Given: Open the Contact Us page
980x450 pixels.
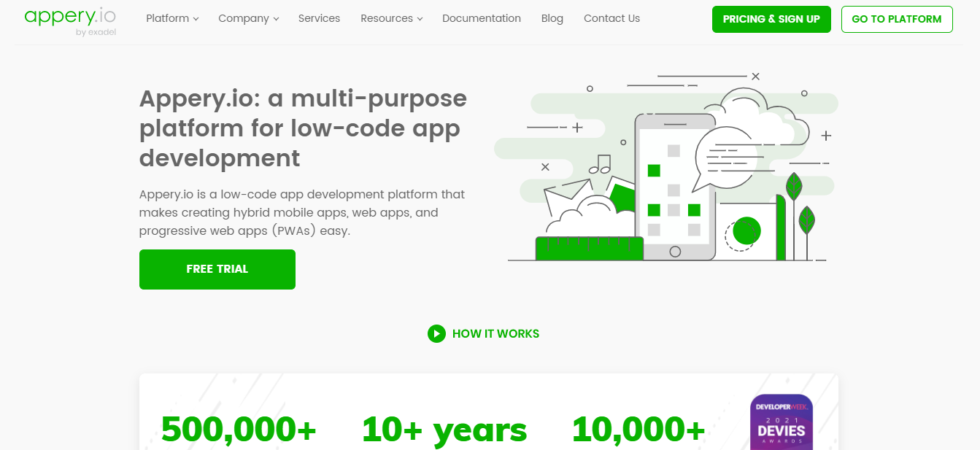Looking at the screenshot, I should coord(611,18).
